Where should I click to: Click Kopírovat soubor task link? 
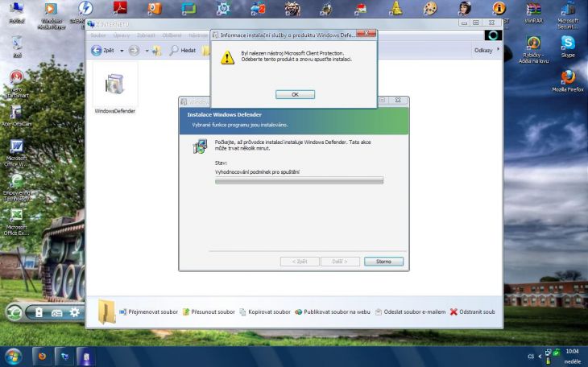point(265,312)
